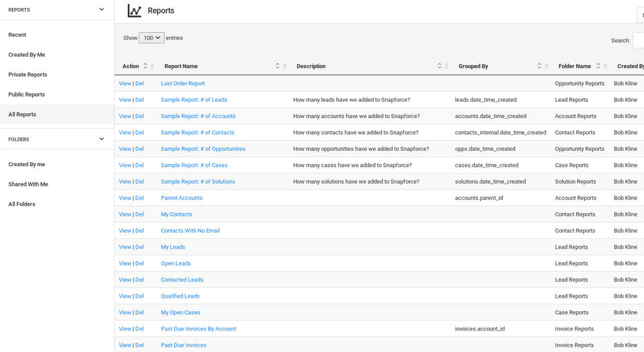View the Parent Accounts report
The image size is (644, 352).
click(x=125, y=198)
